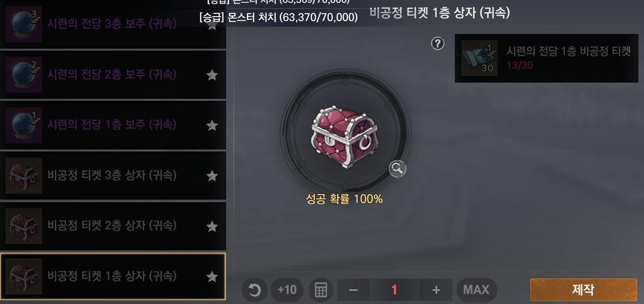The width and height of the screenshot is (644, 304).
Task: Click the MAX quantity button
Action: 477,290
